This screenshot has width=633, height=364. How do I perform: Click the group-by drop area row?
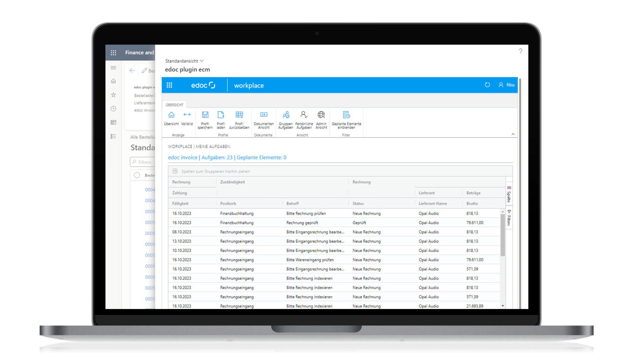340,171
